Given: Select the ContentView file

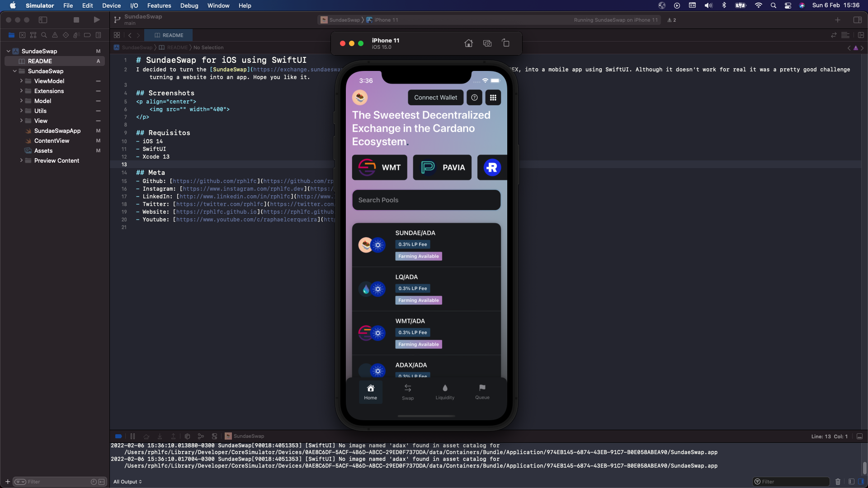Looking at the screenshot, I should coord(55,141).
